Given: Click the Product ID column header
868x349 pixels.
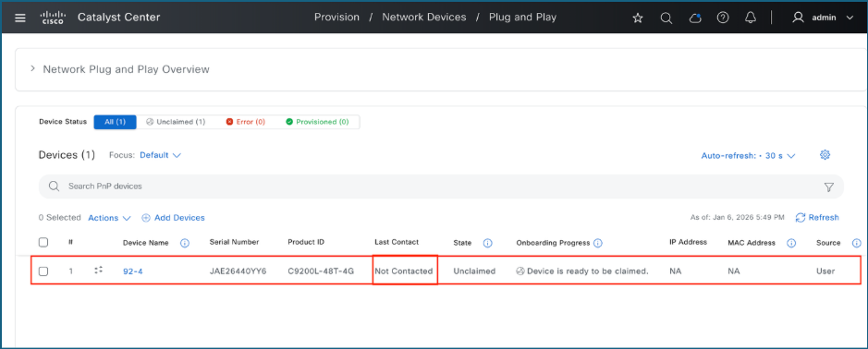Looking at the screenshot, I should click(x=306, y=242).
